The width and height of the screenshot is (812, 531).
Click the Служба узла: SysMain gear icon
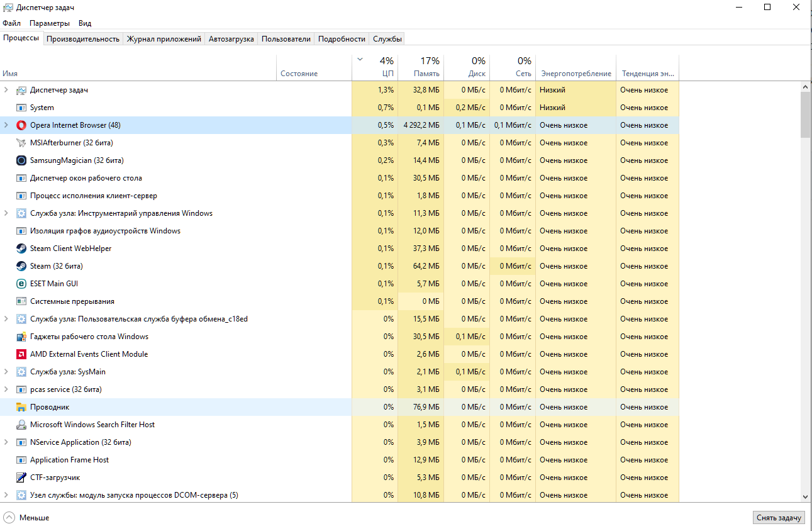click(x=21, y=372)
